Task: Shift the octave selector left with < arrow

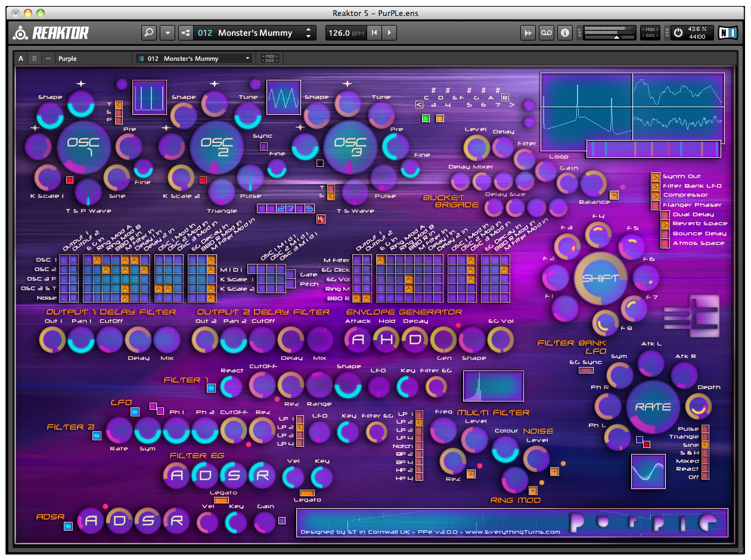Action: tap(419, 105)
